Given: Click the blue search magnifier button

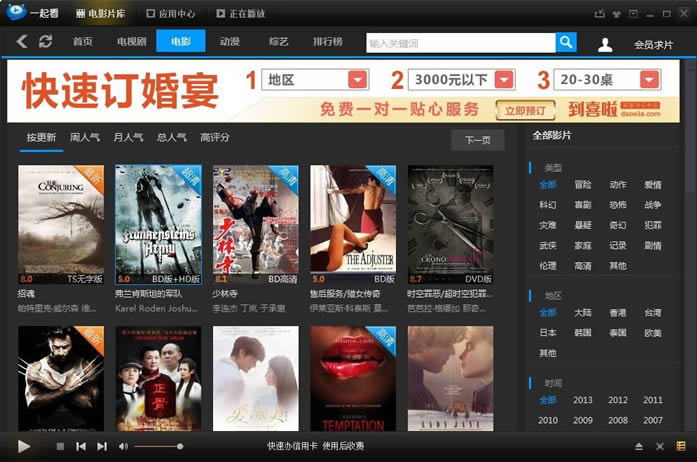Looking at the screenshot, I should [x=566, y=43].
